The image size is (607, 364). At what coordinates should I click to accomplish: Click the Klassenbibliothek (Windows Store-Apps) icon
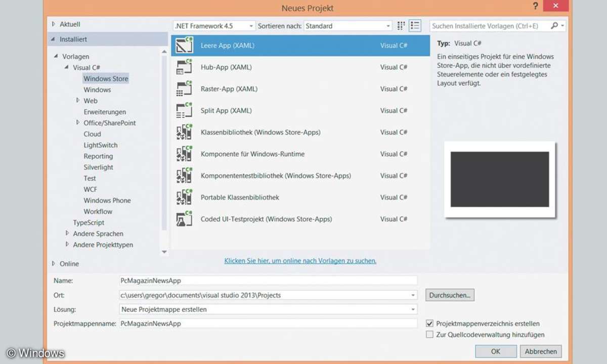pyautogui.click(x=184, y=132)
